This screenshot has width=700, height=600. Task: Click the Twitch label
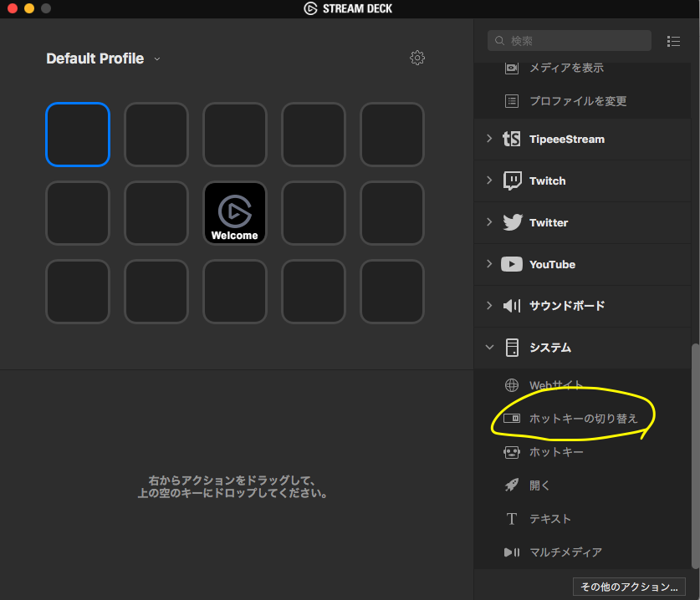tap(547, 181)
